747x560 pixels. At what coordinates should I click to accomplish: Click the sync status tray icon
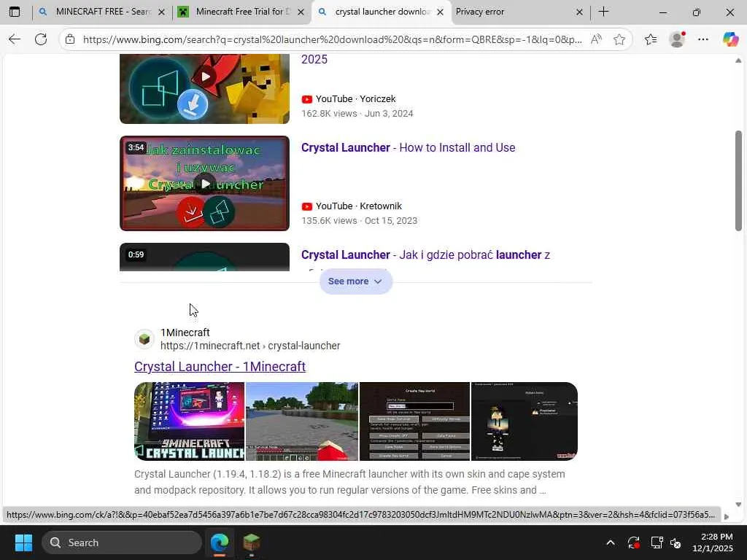click(x=634, y=542)
